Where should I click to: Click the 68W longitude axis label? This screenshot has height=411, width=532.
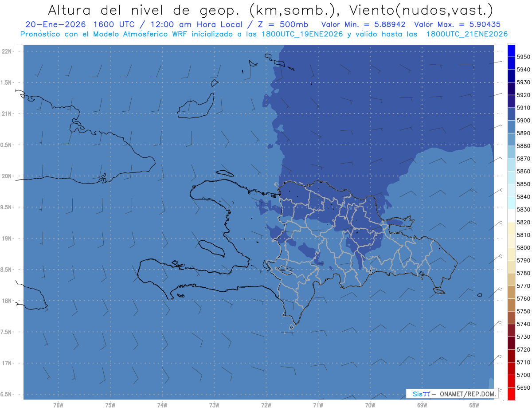pyautogui.click(x=474, y=405)
